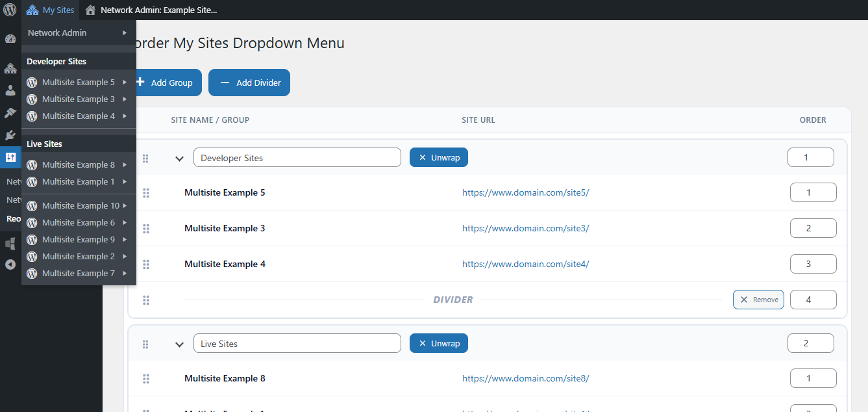
Task: Open the My Sites admin bar menu
Action: point(51,10)
